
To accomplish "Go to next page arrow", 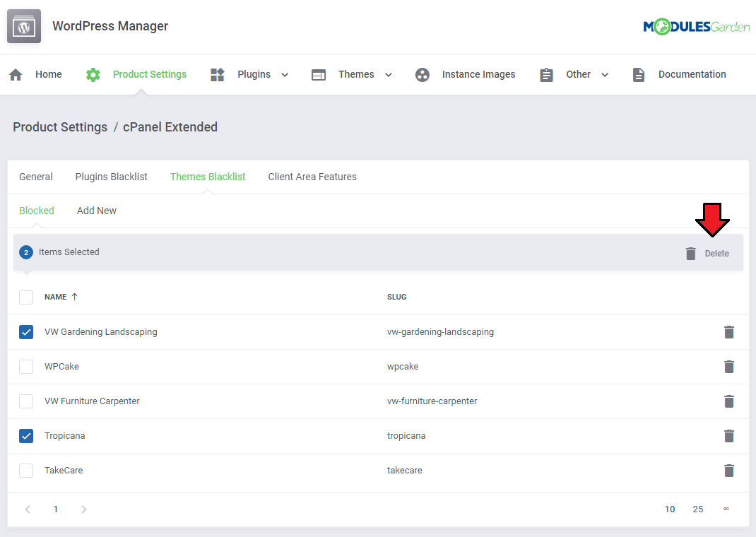I will [84, 509].
